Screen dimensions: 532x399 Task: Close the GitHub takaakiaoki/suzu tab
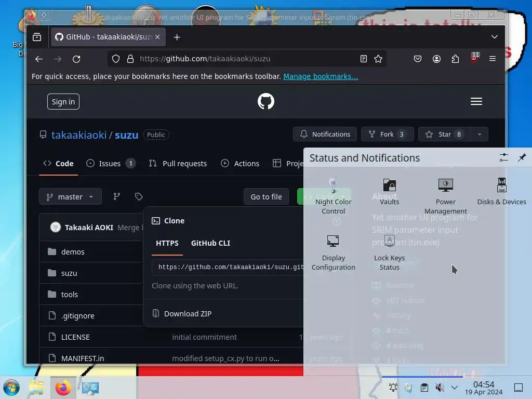157,37
